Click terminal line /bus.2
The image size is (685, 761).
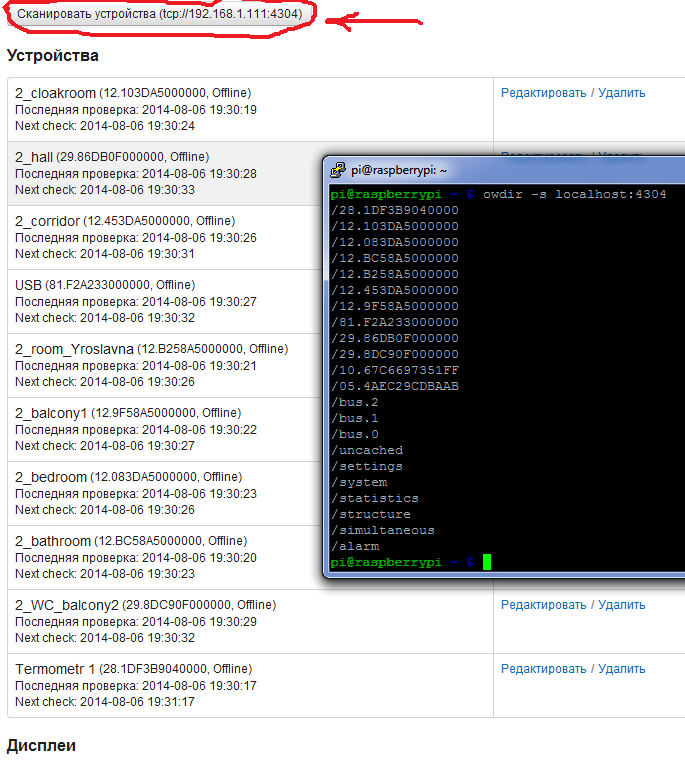click(x=355, y=402)
